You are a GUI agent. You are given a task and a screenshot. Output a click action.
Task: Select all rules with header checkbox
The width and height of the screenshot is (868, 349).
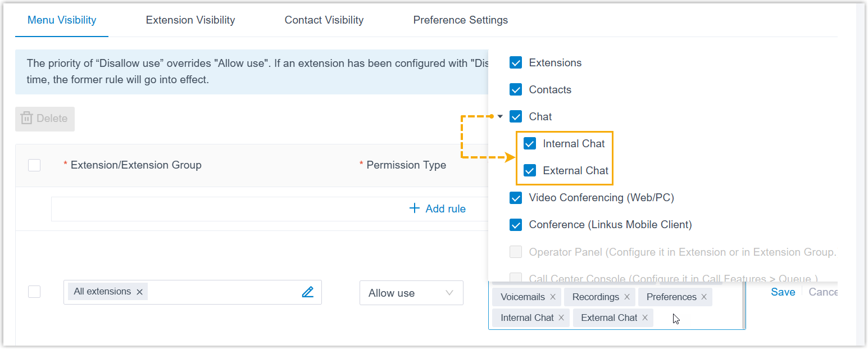[x=34, y=165]
